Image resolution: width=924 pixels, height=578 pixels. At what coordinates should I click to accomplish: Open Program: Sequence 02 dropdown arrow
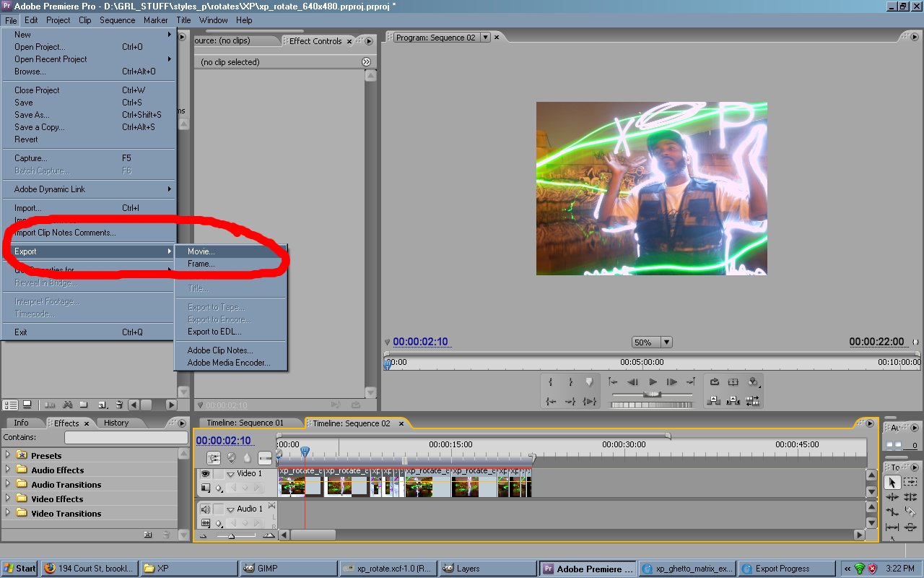[485, 38]
